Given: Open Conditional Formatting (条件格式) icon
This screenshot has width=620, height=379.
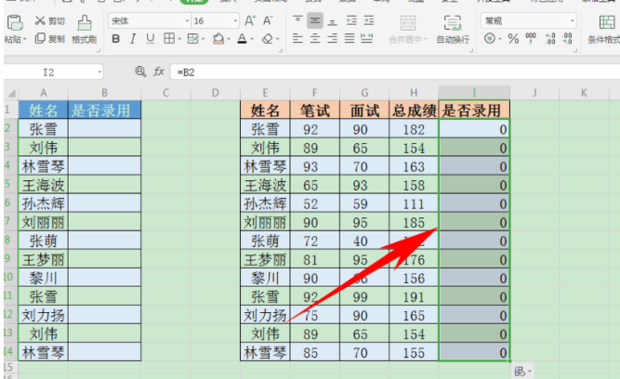Looking at the screenshot, I should 607,23.
